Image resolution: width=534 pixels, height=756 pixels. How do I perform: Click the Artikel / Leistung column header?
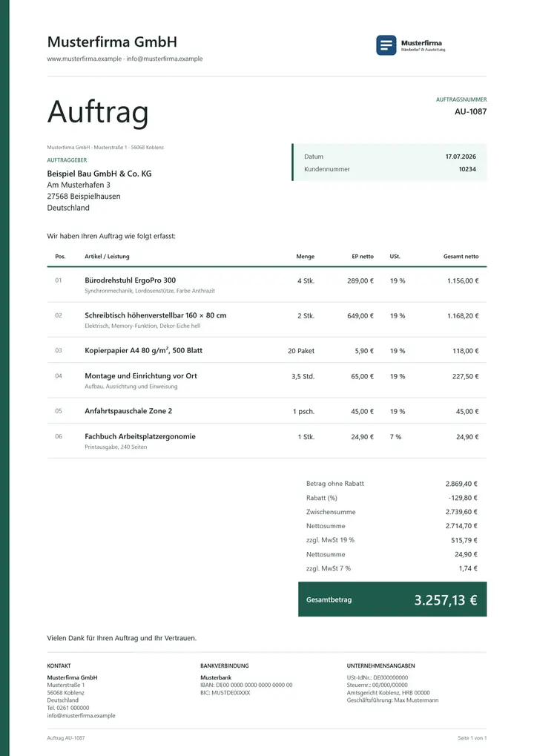click(x=107, y=257)
